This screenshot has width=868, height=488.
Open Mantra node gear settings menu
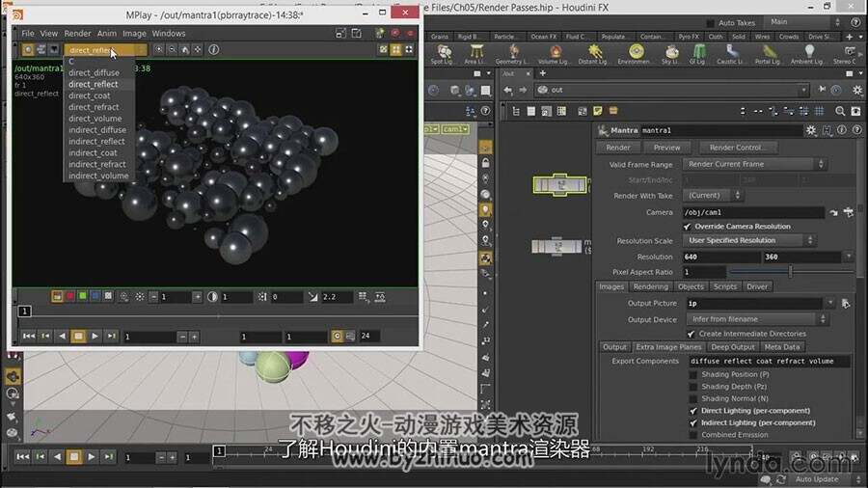coord(811,130)
